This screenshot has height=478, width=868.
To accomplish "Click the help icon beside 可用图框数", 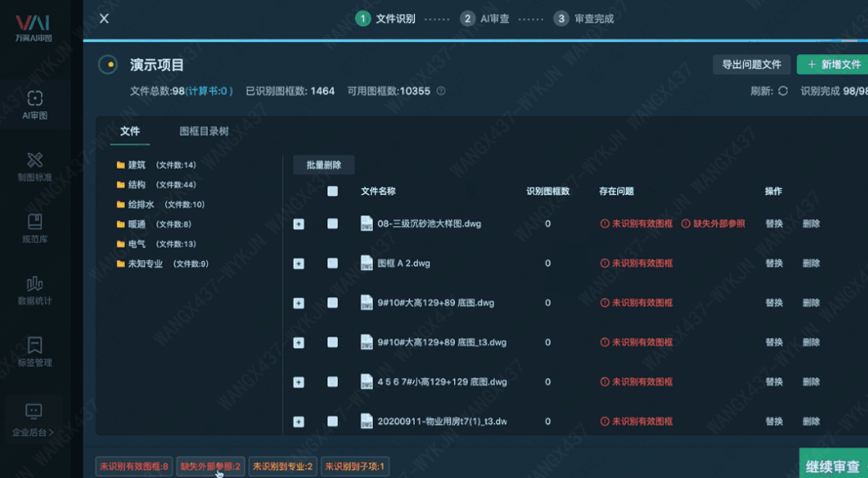I will coord(440,91).
